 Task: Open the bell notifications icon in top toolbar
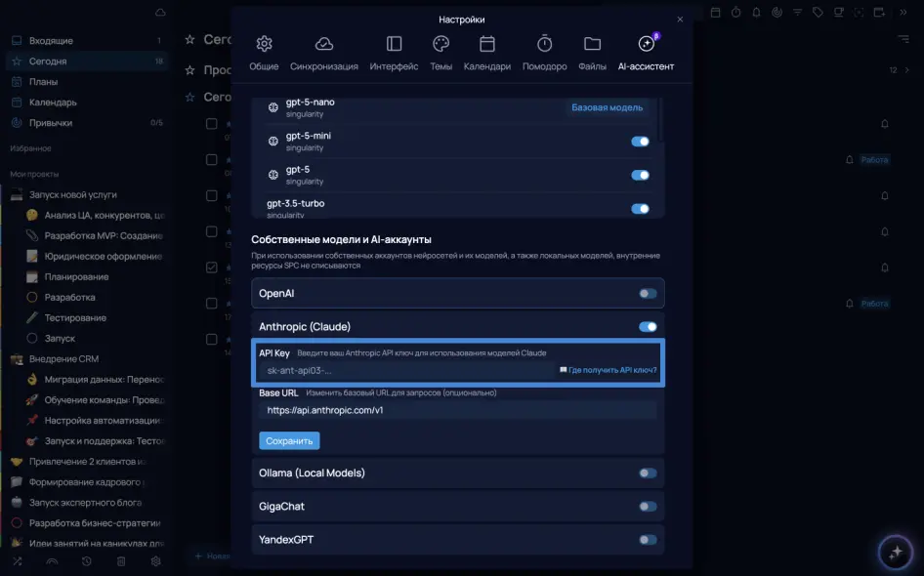[x=756, y=13]
